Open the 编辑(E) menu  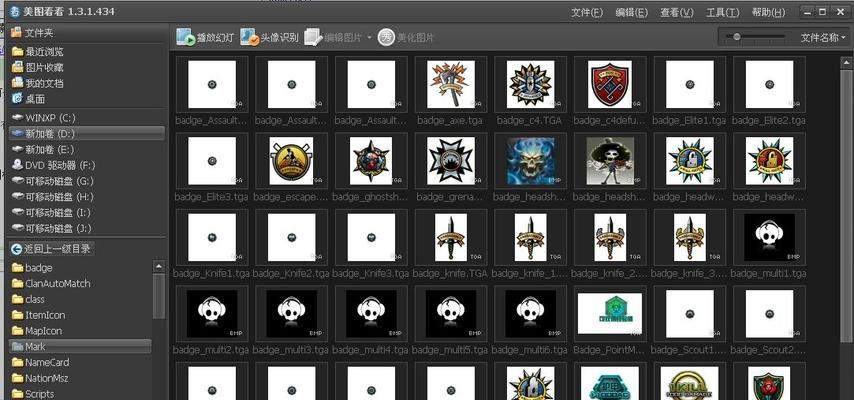pos(631,12)
